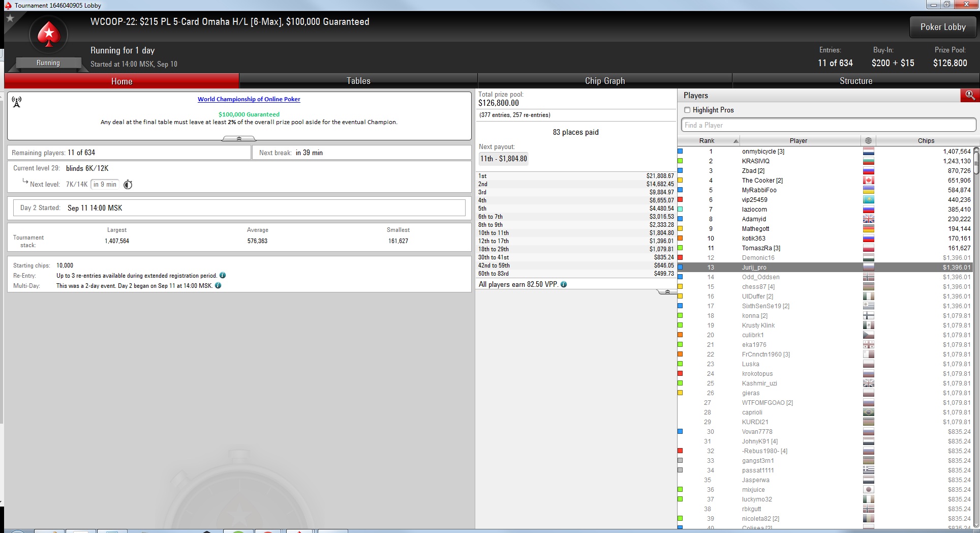Click the country flag beside vip25459
The width and height of the screenshot is (980, 533).
869,200
